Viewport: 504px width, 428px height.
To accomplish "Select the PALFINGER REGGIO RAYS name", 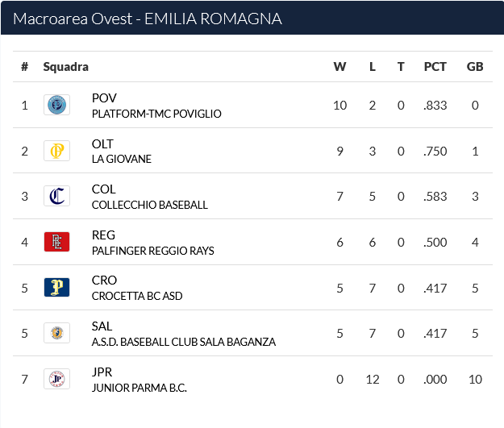I will (x=153, y=251).
